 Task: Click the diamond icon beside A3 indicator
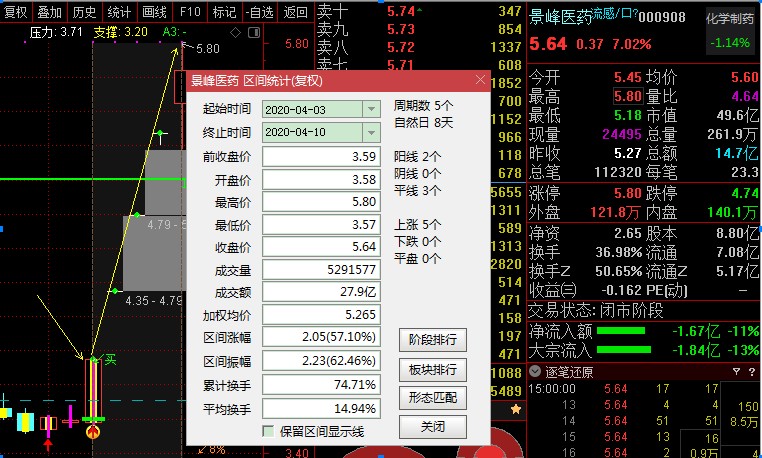(235, 33)
